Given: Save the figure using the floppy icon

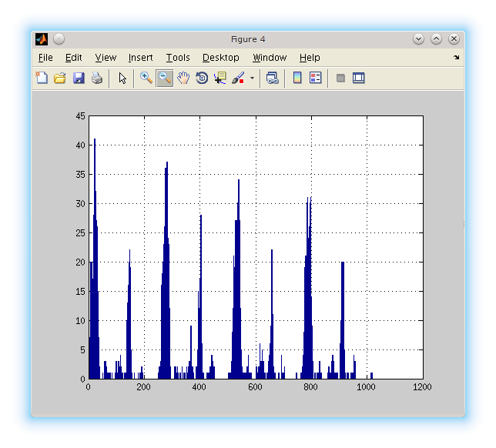Looking at the screenshot, I should pos(79,78).
